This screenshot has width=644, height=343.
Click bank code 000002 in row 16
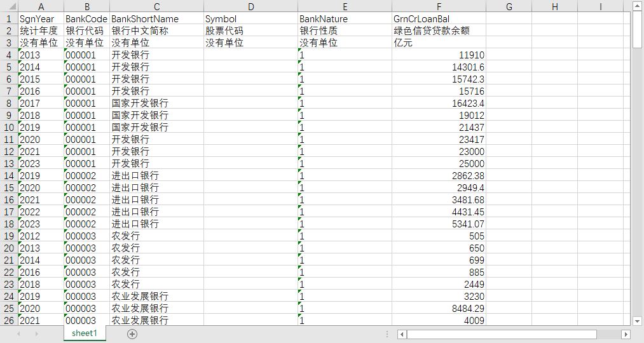point(86,200)
